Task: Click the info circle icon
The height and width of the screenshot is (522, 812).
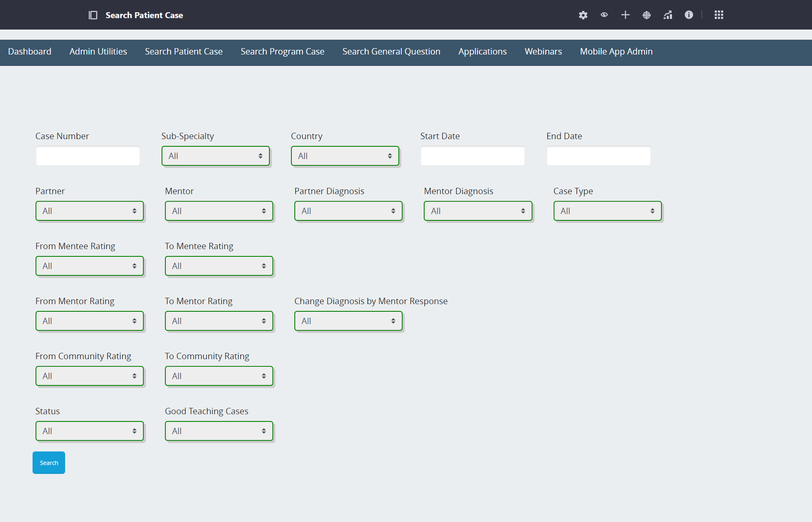Action: point(689,15)
